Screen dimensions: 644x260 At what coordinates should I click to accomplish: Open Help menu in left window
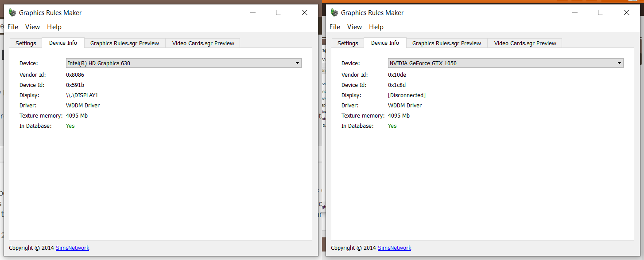[x=54, y=27]
